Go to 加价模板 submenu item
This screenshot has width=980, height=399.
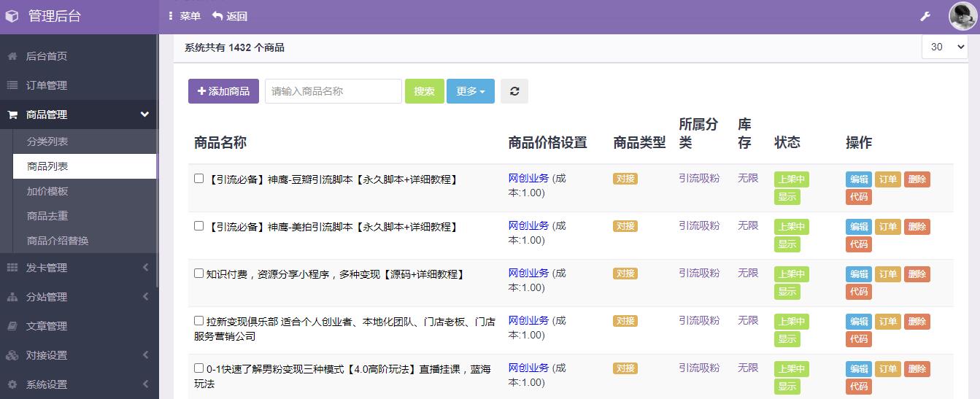pyautogui.click(x=47, y=191)
